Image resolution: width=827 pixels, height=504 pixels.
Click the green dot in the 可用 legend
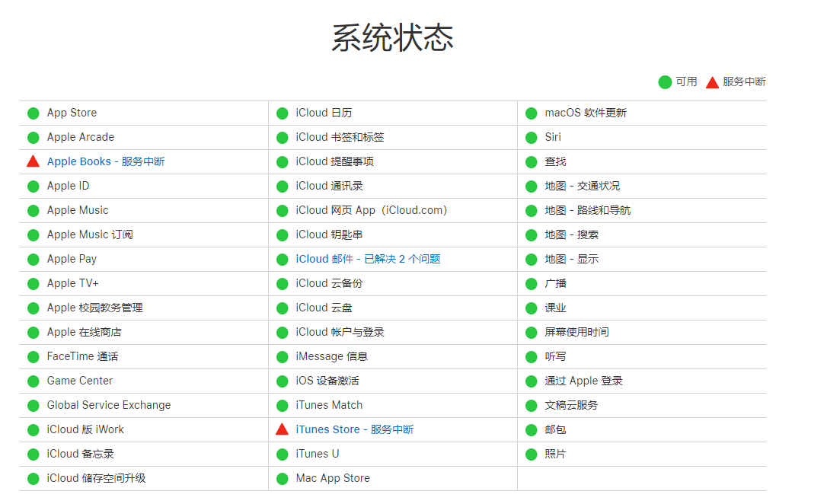coord(665,81)
